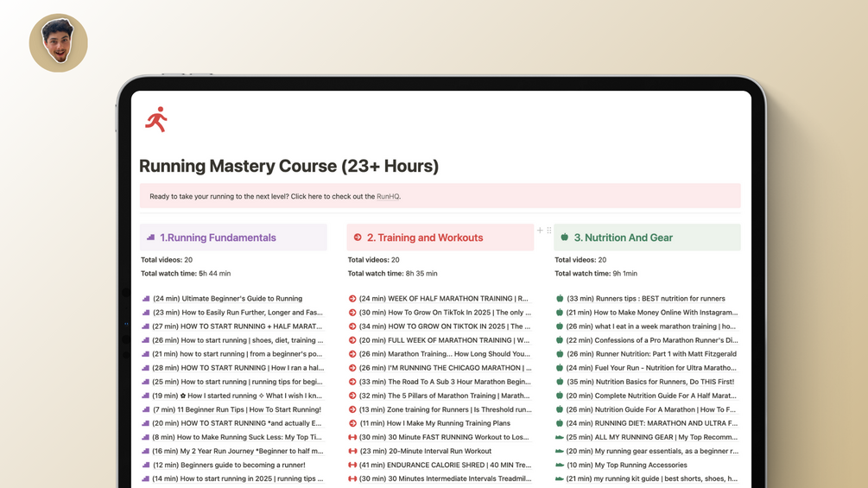Open How To Grow On TikTok In 2025 (30 min)

(445, 313)
